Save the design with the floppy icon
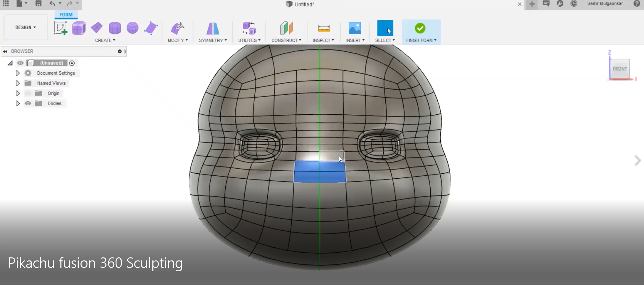Screen dimensions: 644x285 (x=39, y=3)
